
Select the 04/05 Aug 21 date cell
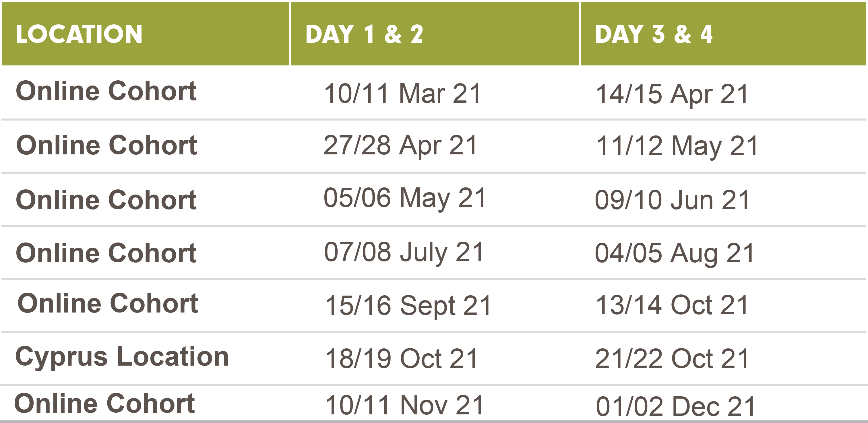coord(675,254)
